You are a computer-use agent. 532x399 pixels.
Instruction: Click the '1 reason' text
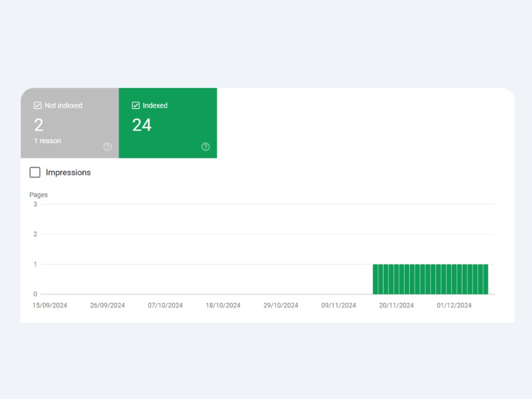point(47,141)
